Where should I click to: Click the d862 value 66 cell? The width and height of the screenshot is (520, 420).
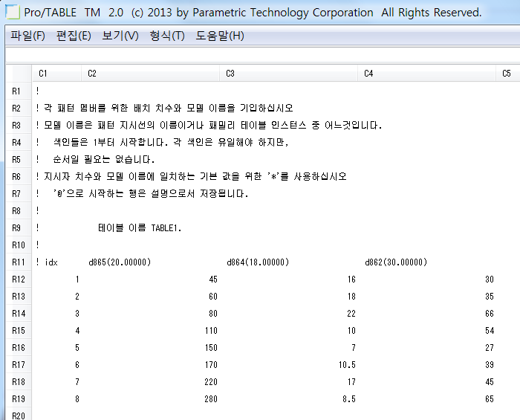(490, 314)
